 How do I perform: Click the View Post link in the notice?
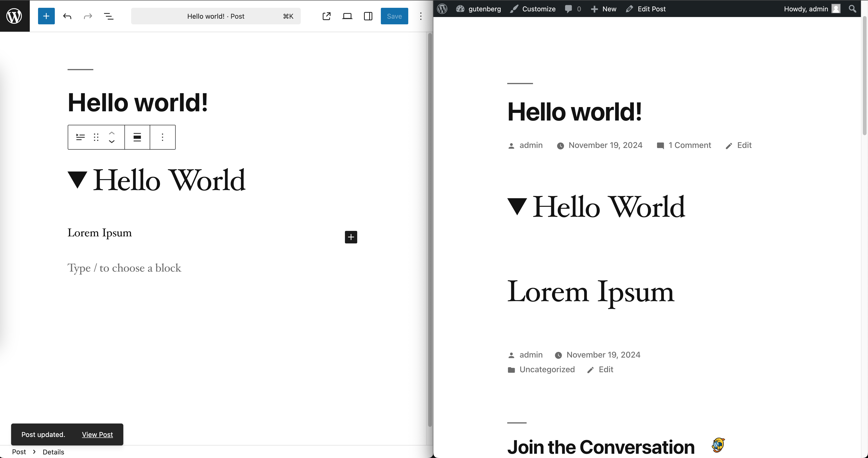(x=97, y=434)
